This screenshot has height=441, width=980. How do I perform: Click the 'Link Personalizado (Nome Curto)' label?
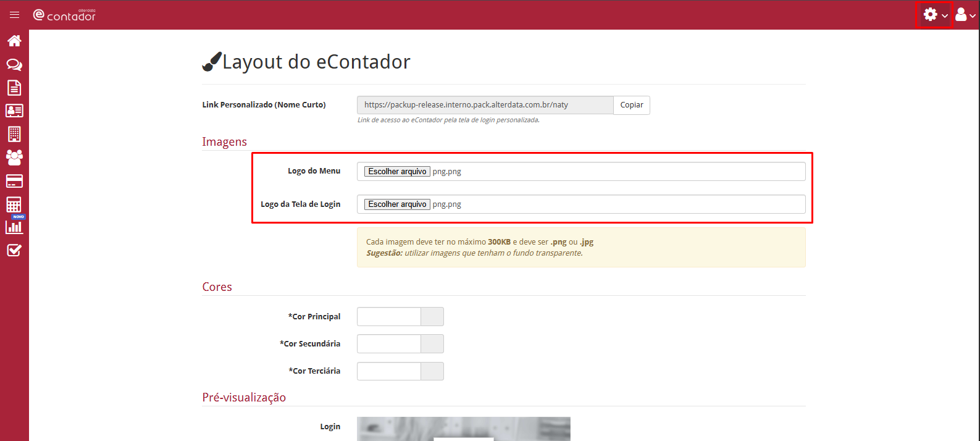coord(264,105)
